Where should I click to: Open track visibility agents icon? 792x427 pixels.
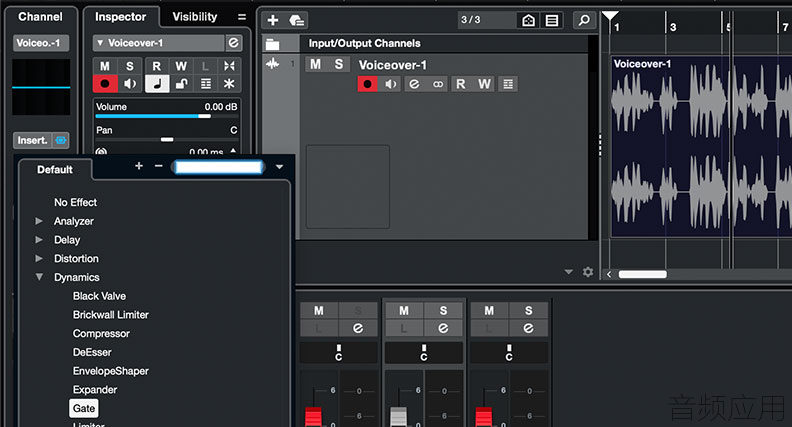tap(528, 20)
